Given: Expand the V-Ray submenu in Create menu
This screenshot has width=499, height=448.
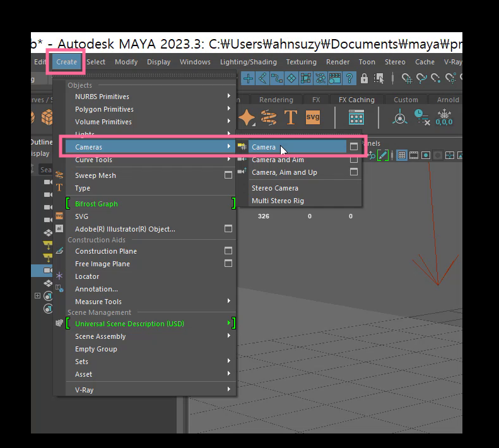Looking at the screenshot, I should 151,390.
